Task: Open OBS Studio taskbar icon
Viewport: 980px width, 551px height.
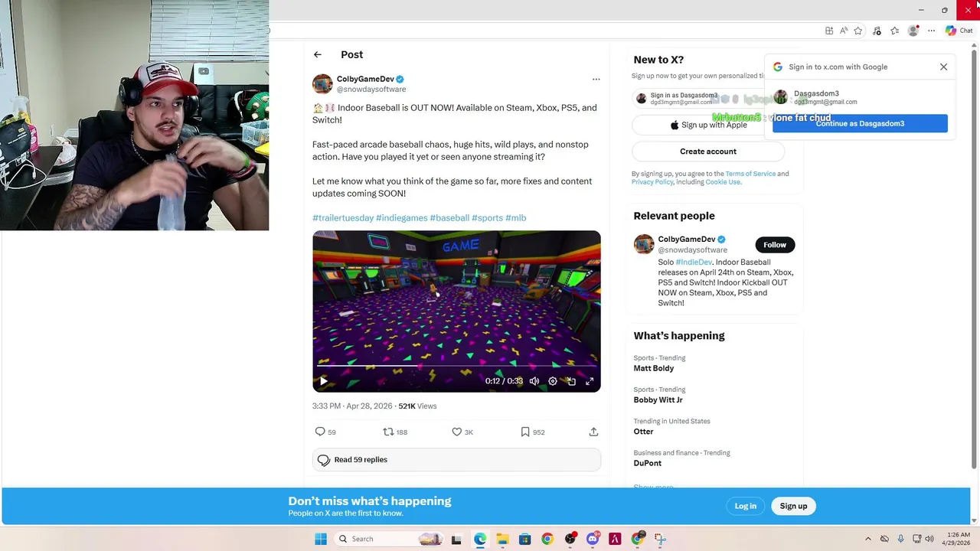Action: click(570, 539)
